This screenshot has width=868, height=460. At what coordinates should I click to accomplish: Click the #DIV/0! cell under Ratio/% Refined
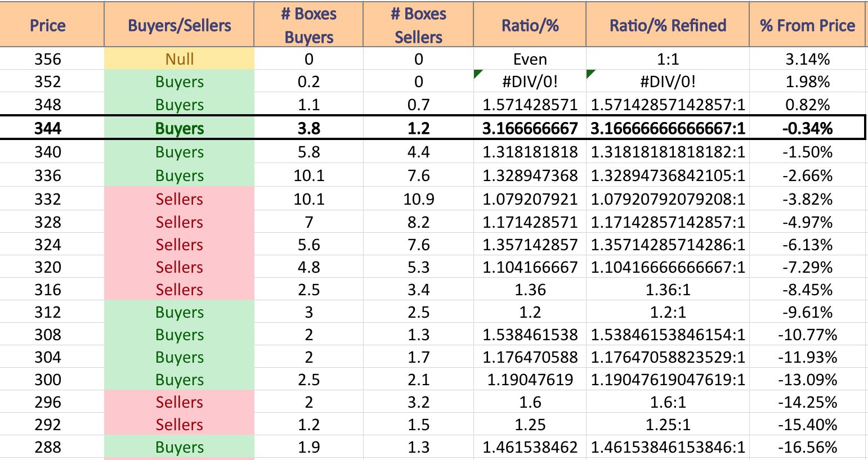668,82
